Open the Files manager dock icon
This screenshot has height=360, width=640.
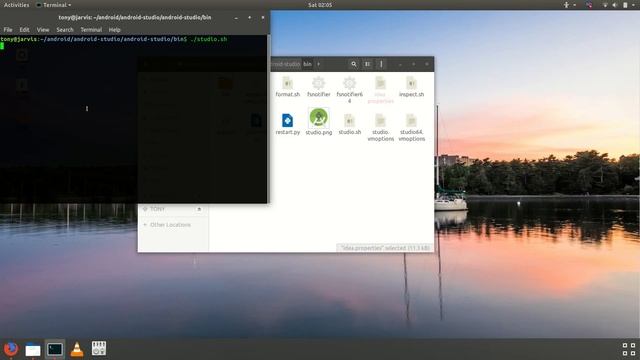tap(33, 350)
